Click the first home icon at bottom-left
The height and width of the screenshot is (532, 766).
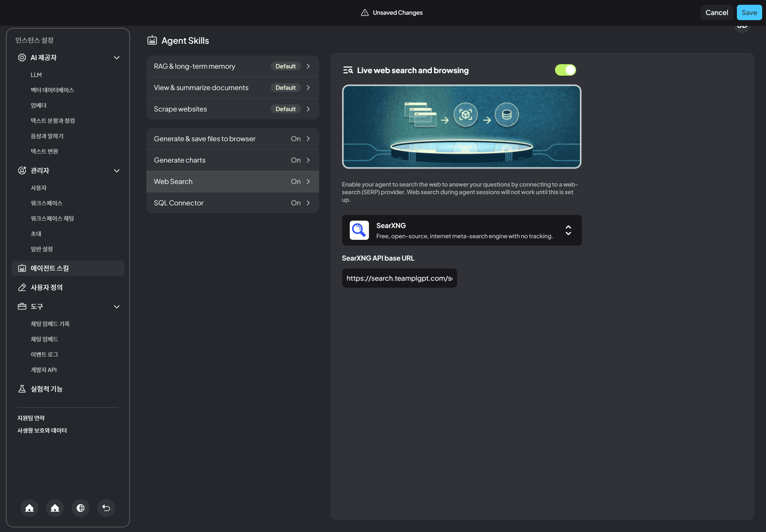[29, 508]
